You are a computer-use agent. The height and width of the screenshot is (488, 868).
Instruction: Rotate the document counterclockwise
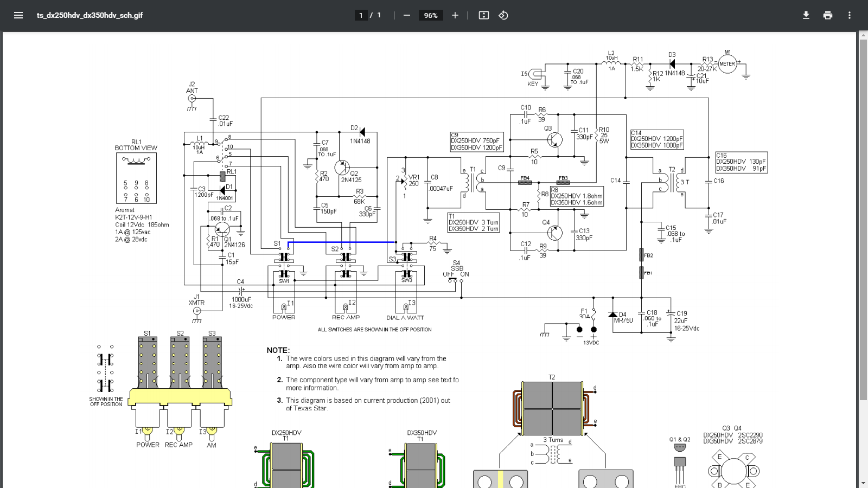[x=503, y=15]
